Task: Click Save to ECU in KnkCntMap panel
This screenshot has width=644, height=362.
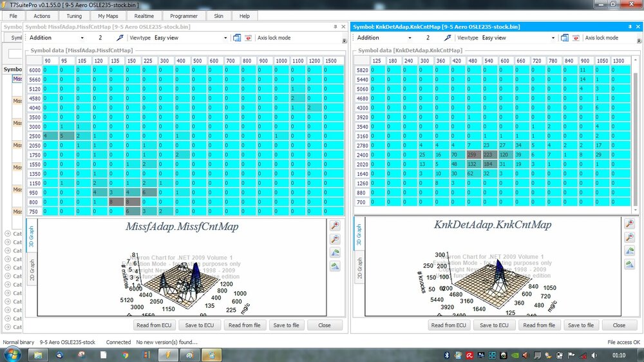Action: 494,325
